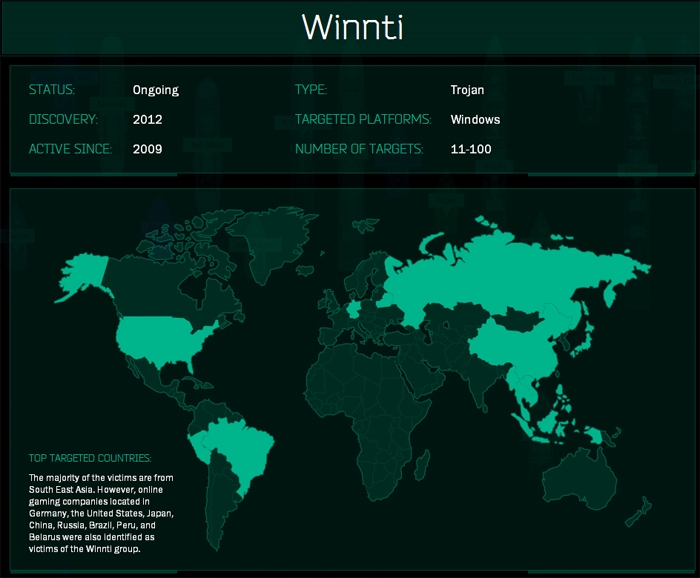
Task: Click the 2009 active since value
Action: [147, 149]
